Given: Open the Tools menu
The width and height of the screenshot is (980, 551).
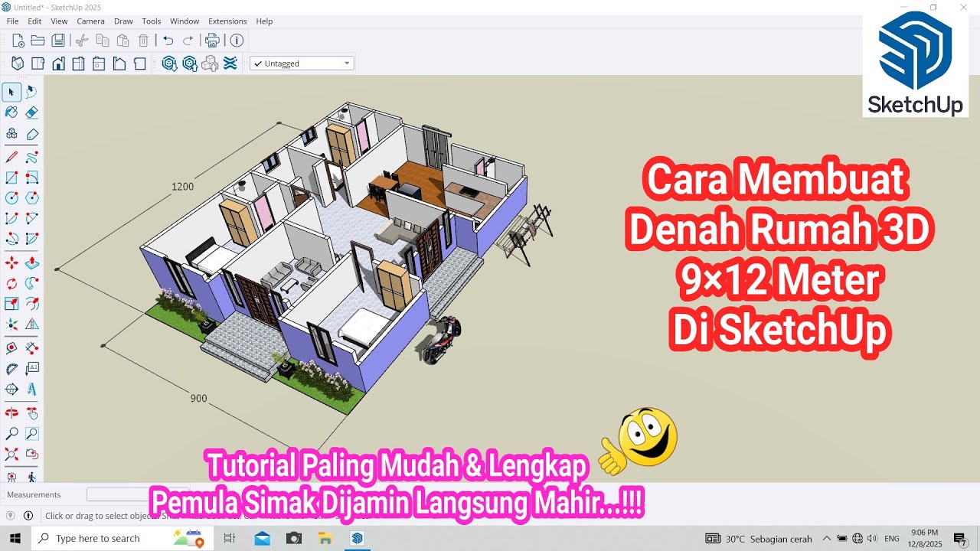Looking at the screenshot, I should [152, 21].
